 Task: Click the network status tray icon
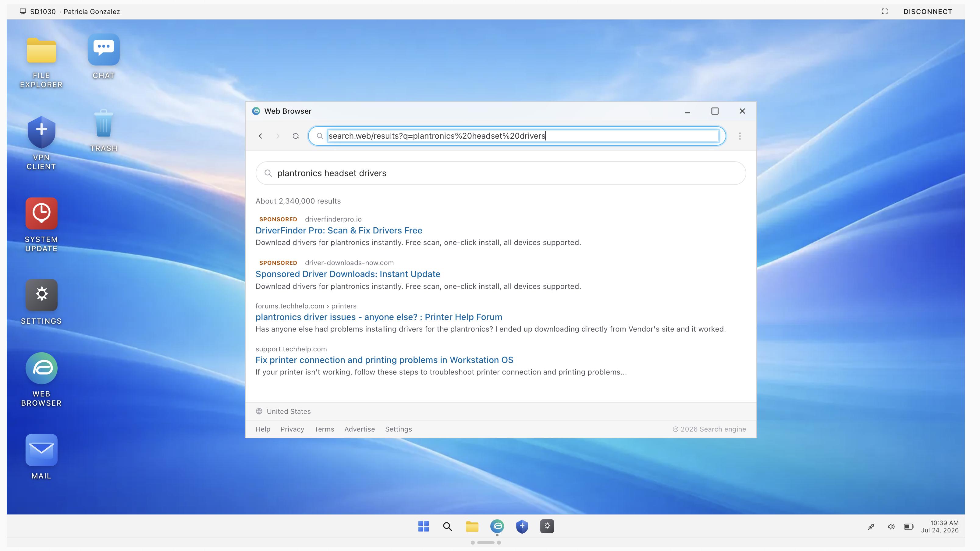pos(871,527)
